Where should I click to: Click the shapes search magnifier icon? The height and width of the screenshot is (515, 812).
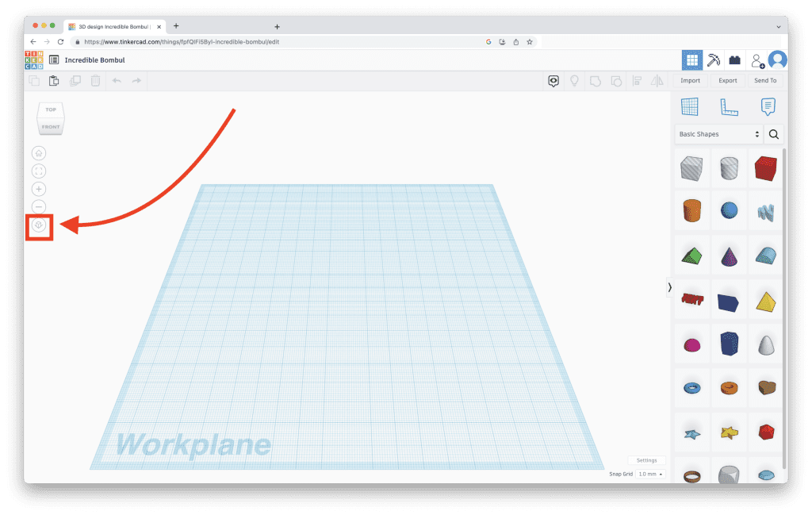(x=774, y=135)
